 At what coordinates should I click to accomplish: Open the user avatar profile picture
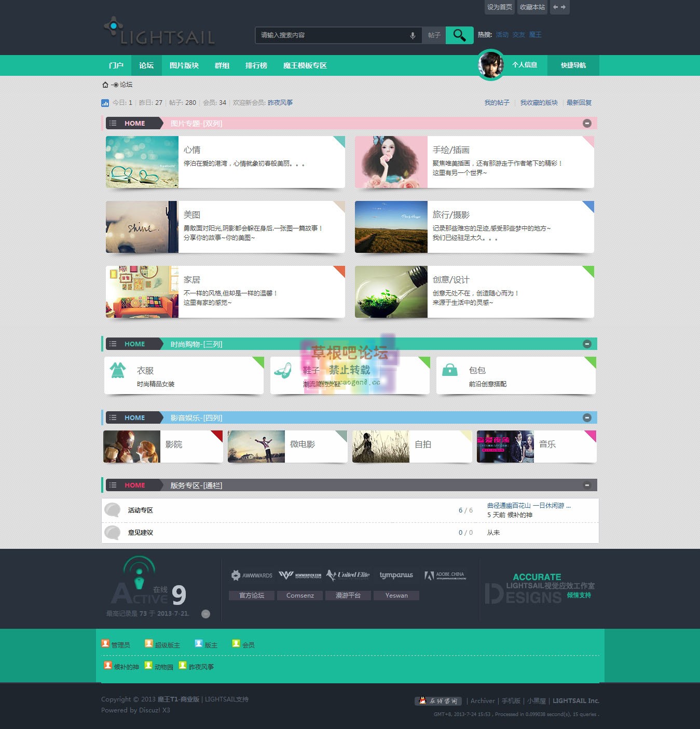click(x=490, y=65)
